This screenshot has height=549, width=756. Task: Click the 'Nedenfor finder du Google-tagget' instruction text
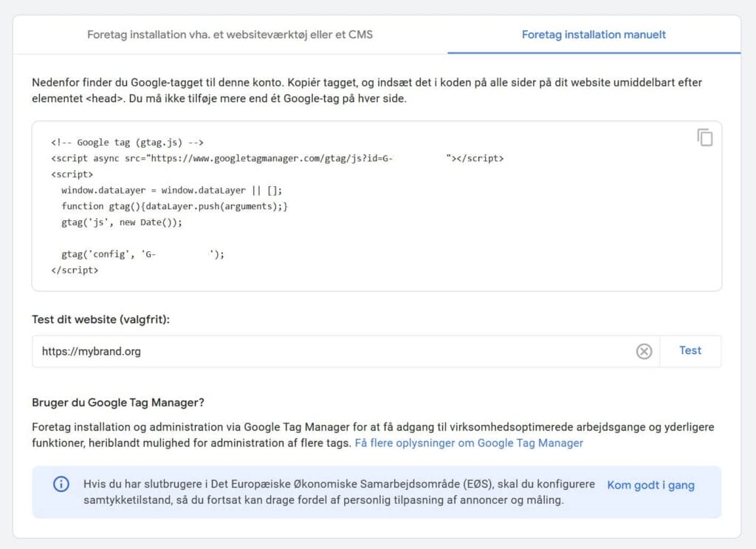click(367, 90)
